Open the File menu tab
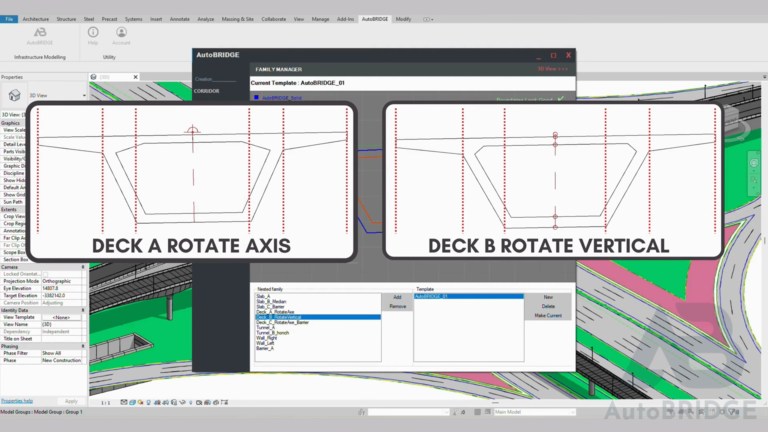 (x=9, y=19)
